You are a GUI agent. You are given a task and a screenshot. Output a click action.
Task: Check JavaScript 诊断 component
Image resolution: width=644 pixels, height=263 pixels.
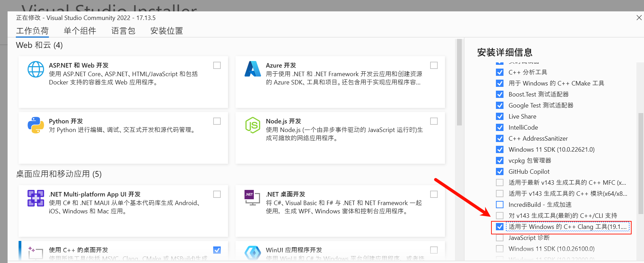point(500,238)
